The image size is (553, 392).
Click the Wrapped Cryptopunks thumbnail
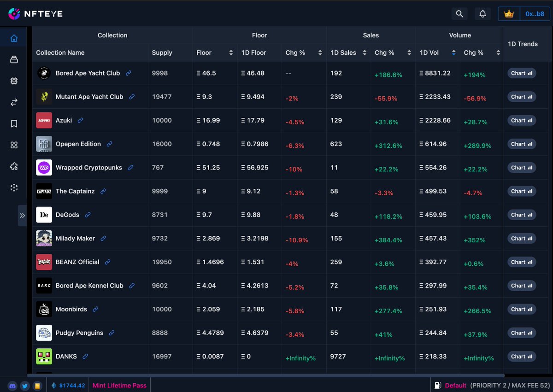(44, 168)
